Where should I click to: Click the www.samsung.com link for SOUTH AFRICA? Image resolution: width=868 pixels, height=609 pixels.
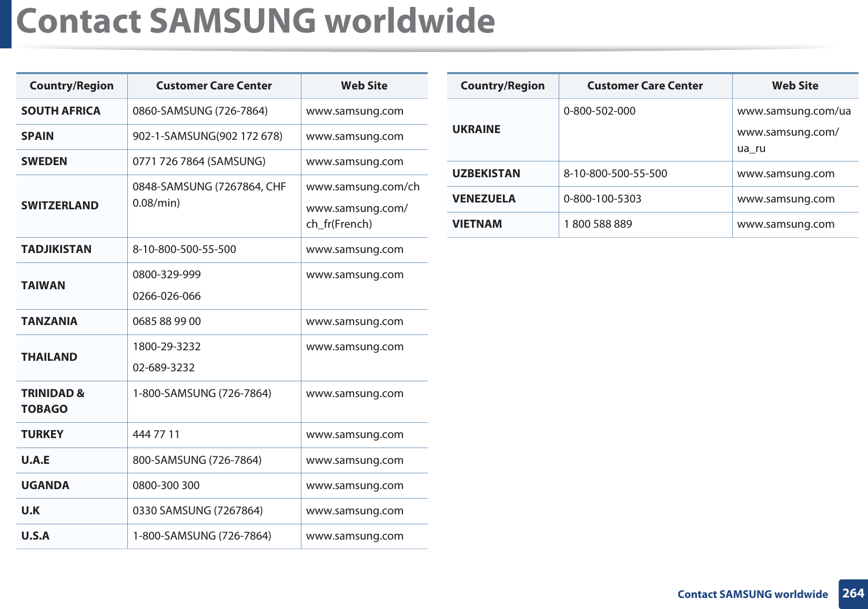point(355,111)
